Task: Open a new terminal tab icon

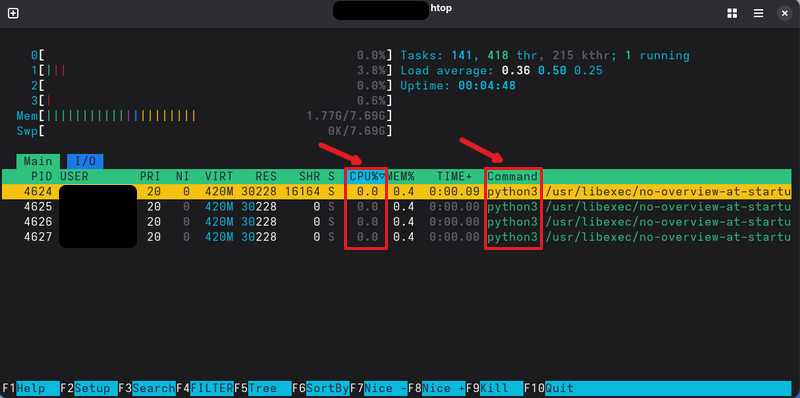Action: tap(13, 13)
